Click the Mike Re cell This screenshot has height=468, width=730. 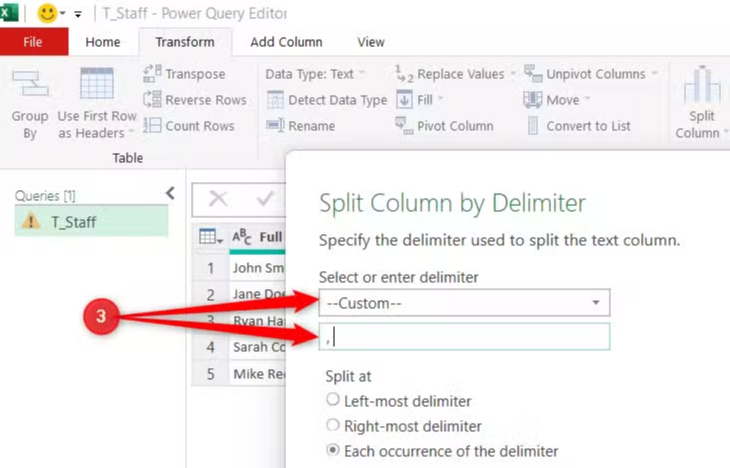click(257, 373)
